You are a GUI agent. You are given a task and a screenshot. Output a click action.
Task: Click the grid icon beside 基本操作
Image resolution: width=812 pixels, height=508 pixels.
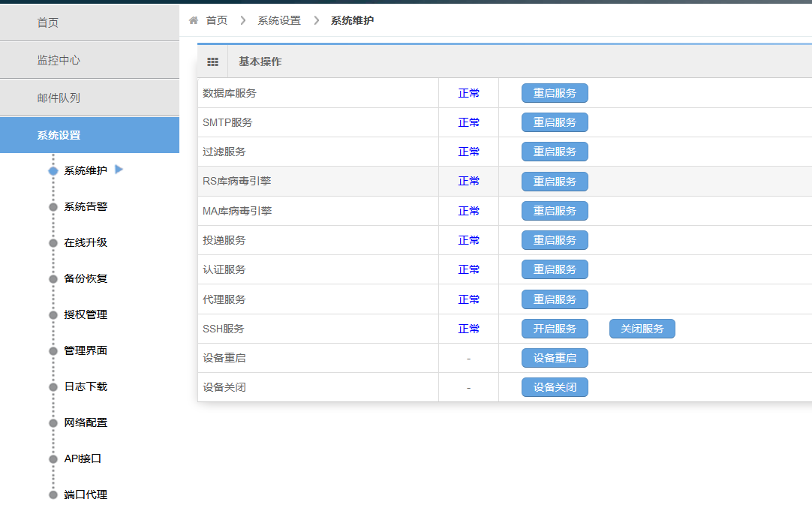pos(212,62)
